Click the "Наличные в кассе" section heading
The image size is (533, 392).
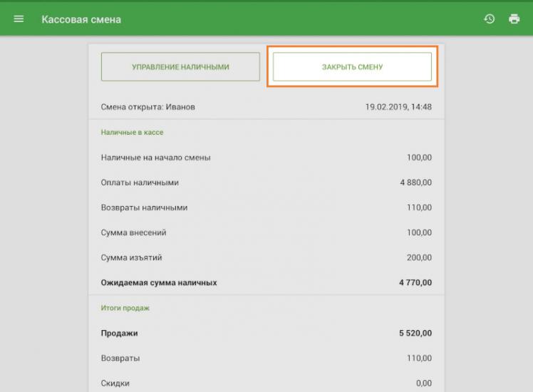133,133
